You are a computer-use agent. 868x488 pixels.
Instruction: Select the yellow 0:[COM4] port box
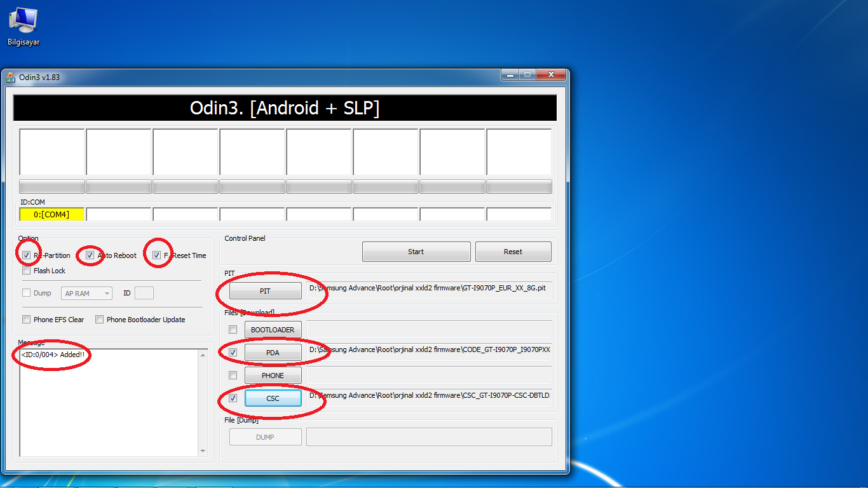[x=52, y=214]
